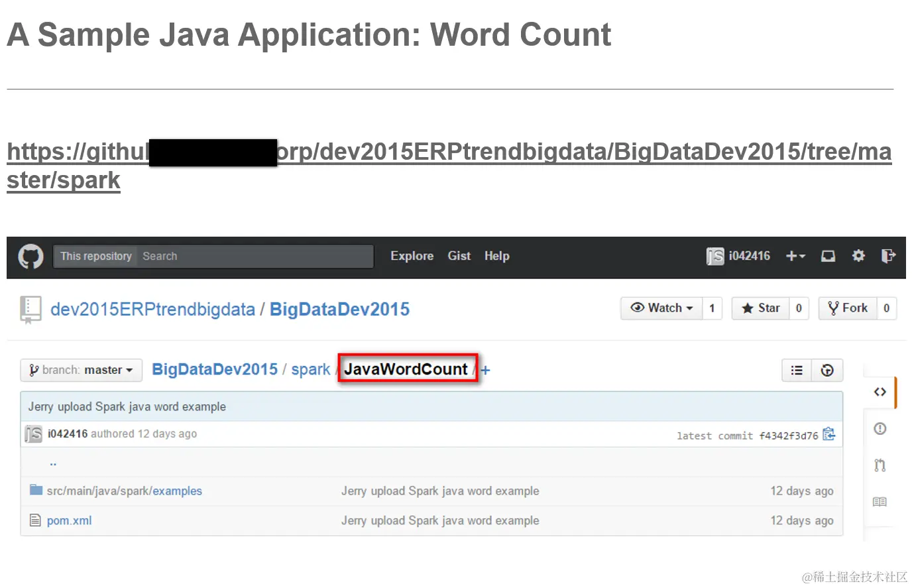Viewport: 912px width, 588px height.
Task: Open the Code sidebar icon
Action: (880, 392)
